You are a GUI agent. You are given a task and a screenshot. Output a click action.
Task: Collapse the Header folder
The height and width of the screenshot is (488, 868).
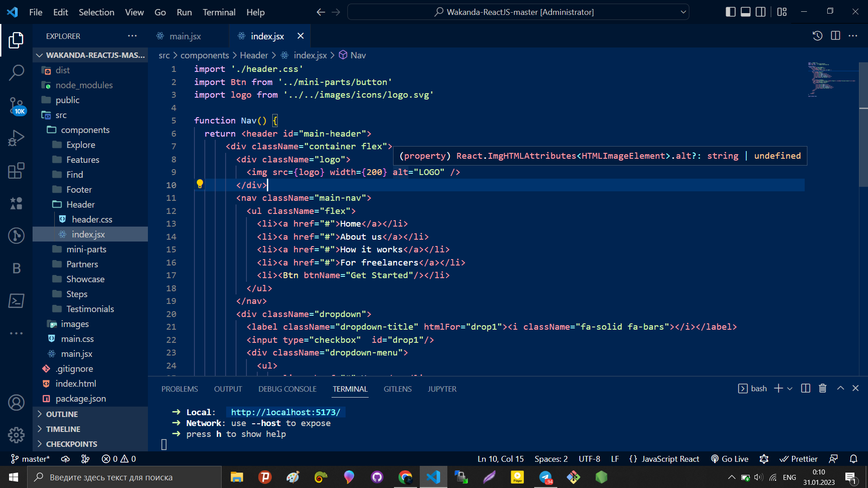point(90,204)
